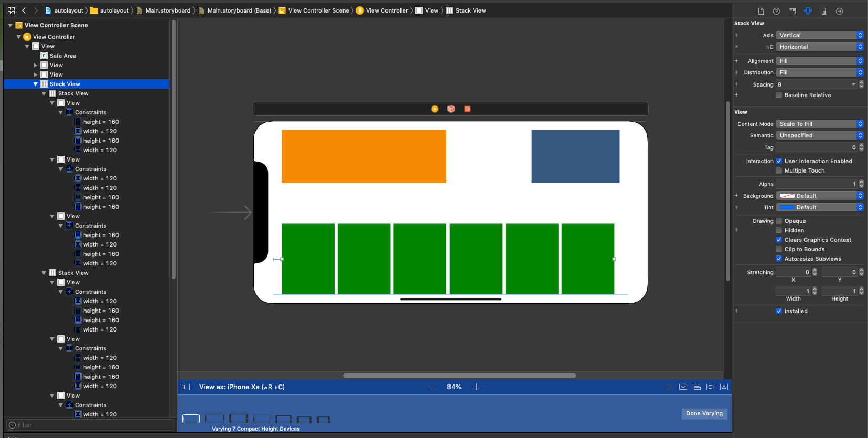Show the Connections inspector
This screenshot has width=868, height=438.
pos(839,11)
